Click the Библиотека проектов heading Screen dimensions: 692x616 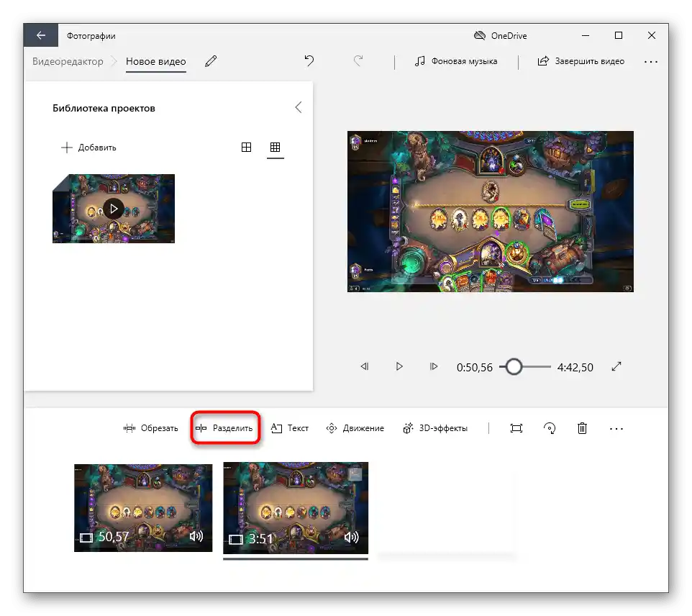click(104, 108)
